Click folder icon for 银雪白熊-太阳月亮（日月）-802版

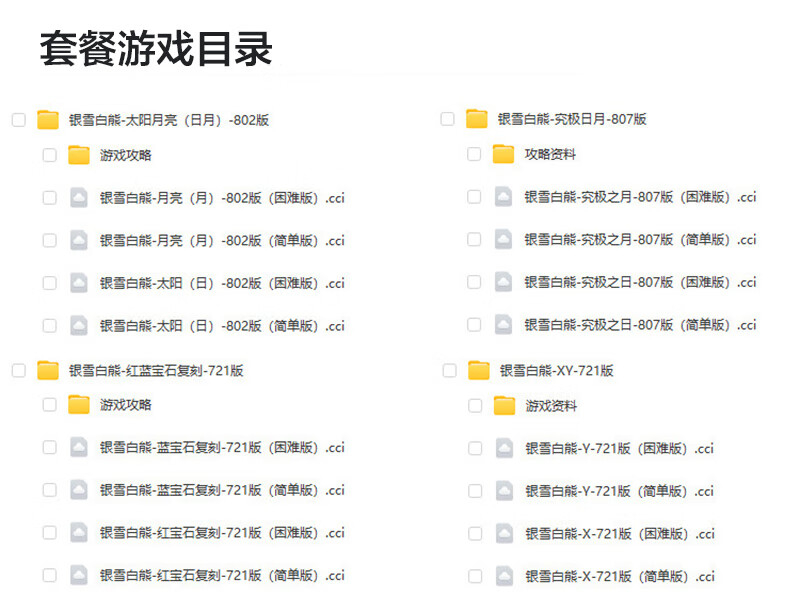tap(48, 120)
